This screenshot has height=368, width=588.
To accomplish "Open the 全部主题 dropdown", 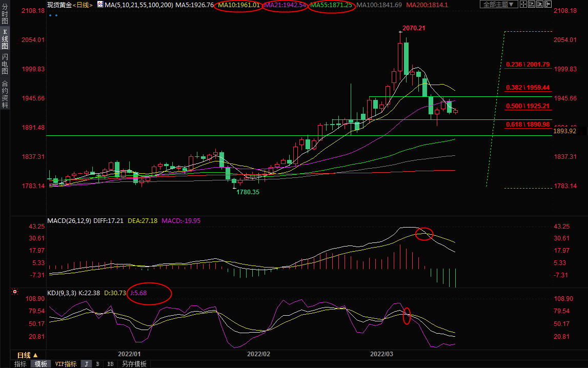I will (499, 4).
